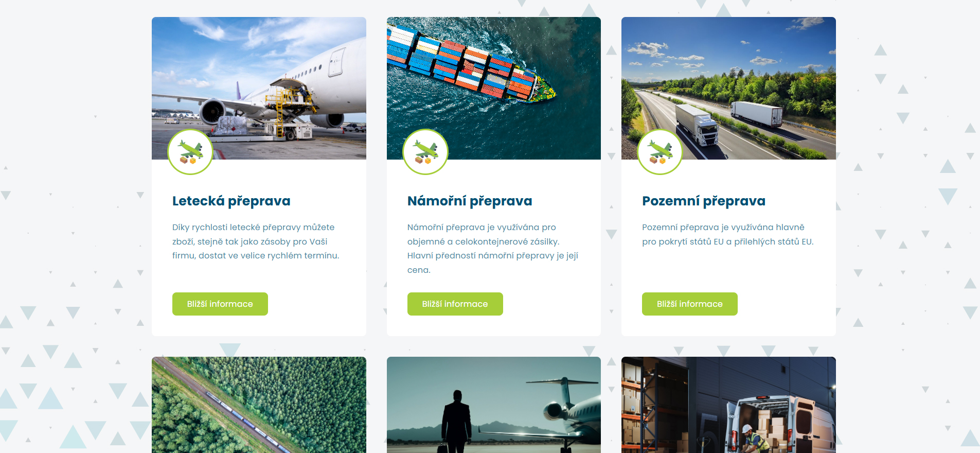Click the Námořní přeprava description paragraph
Viewport: 980px width, 453px height.
click(493, 249)
